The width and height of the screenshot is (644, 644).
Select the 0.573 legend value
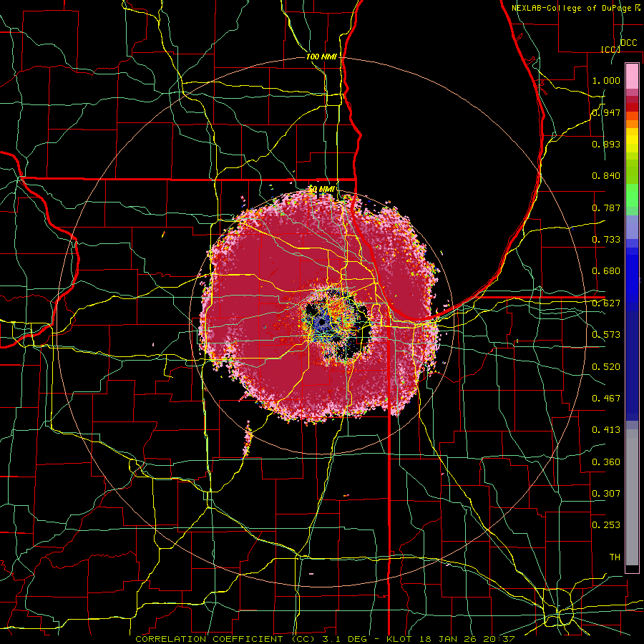pyautogui.click(x=606, y=335)
